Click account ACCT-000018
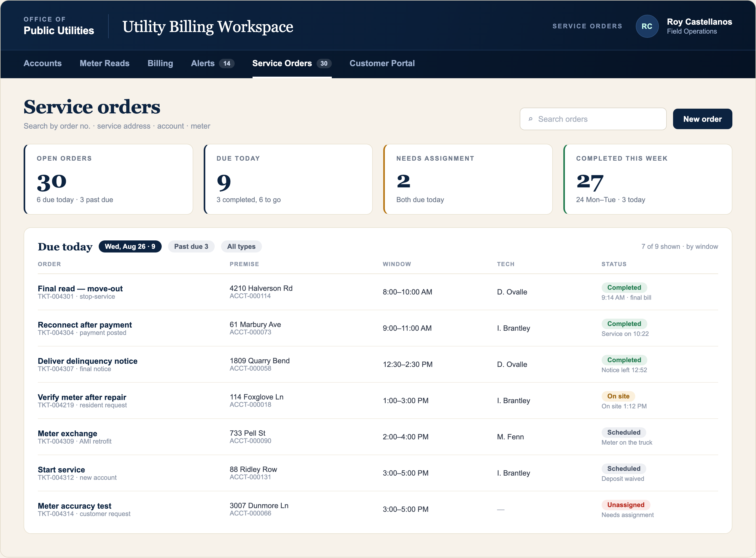The height and width of the screenshot is (558, 756). (x=250, y=405)
